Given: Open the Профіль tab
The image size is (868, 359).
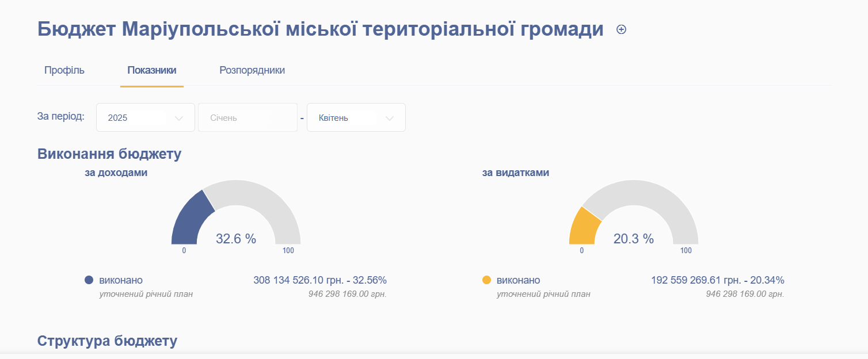Looking at the screenshot, I should tap(64, 70).
